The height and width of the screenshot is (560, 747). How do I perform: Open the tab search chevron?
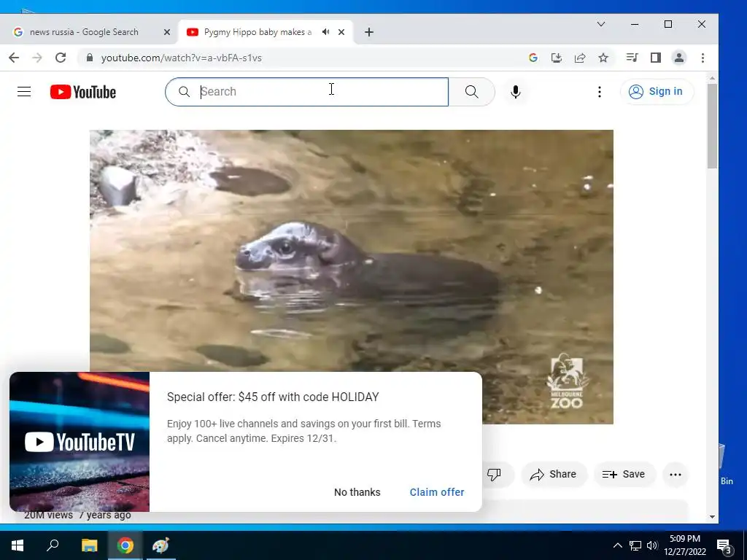601,24
